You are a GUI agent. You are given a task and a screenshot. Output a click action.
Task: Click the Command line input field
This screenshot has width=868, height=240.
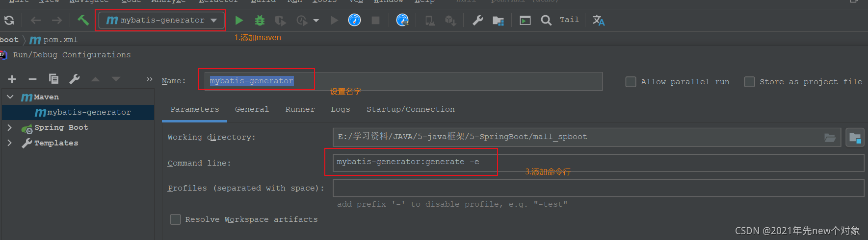click(x=599, y=163)
